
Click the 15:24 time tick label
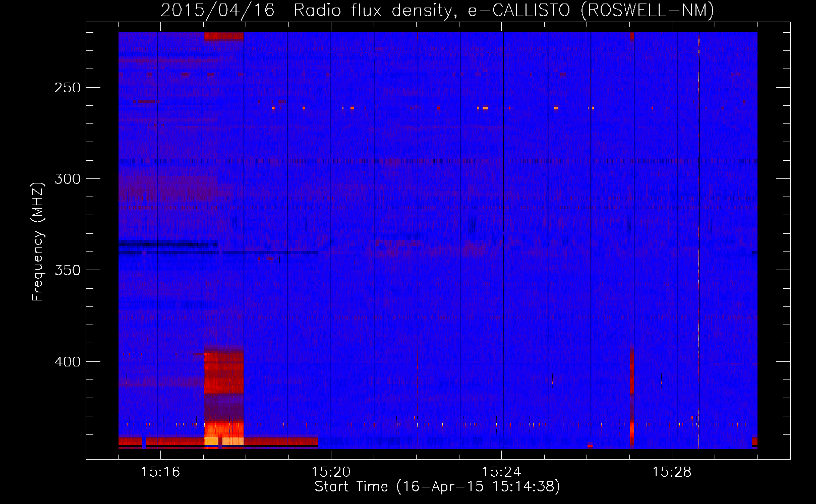click(501, 472)
